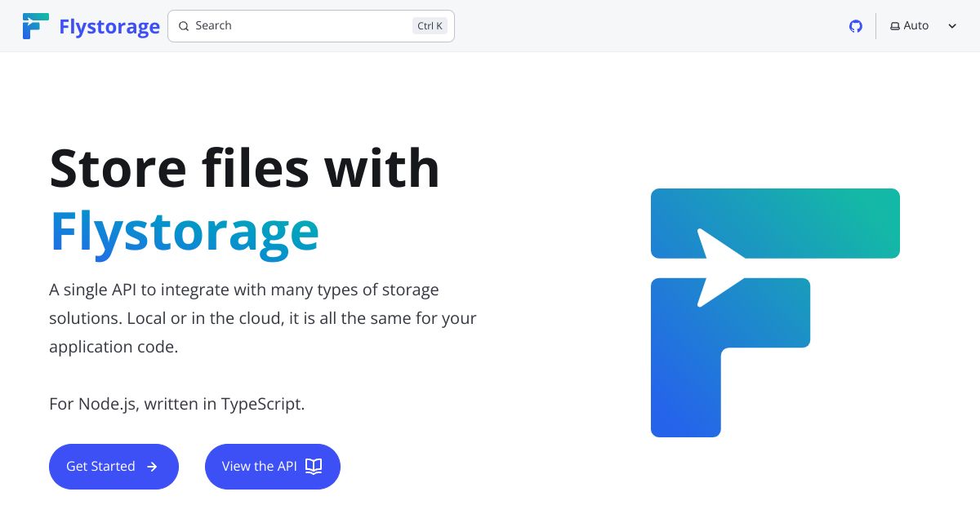
Task: Open the Auto theme selector dropdown
Action: (x=924, y=26)
